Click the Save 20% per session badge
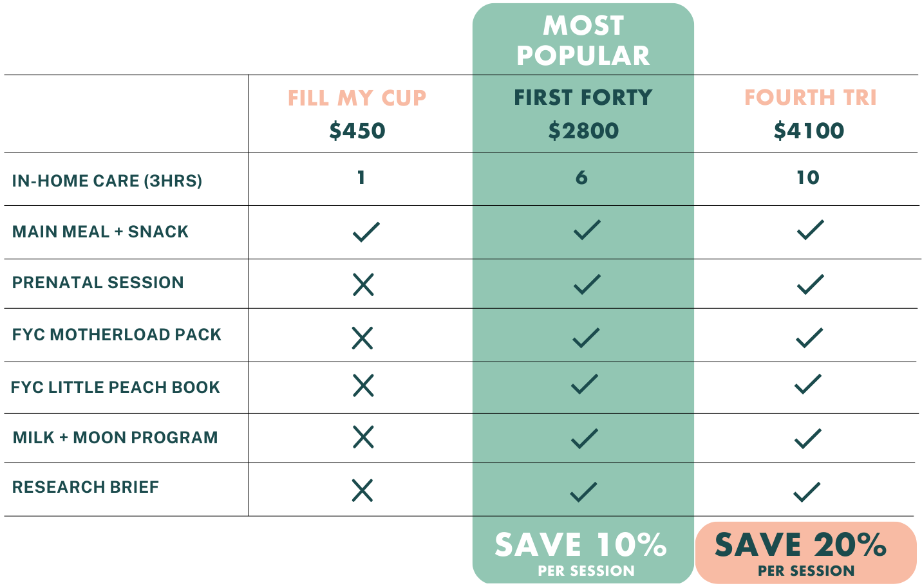 805,553
